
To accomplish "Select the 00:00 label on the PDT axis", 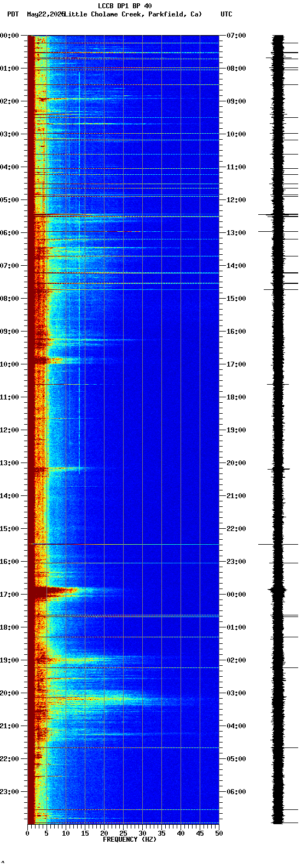I will point(10,36).
